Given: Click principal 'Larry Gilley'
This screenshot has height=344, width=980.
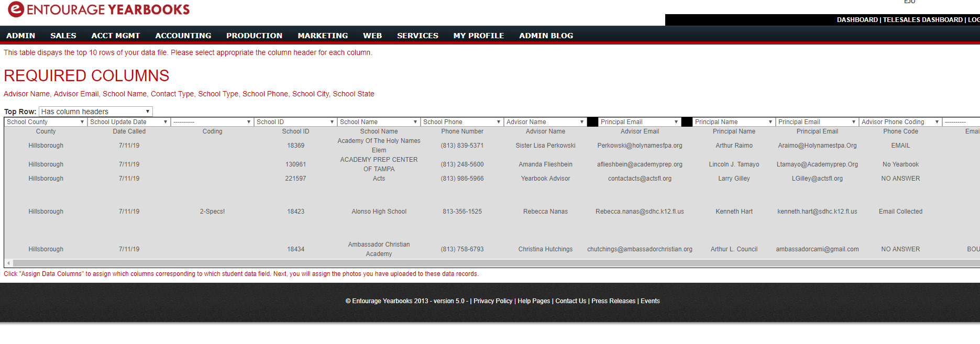Looking at the screenshot, I should (x=734, y=179).
